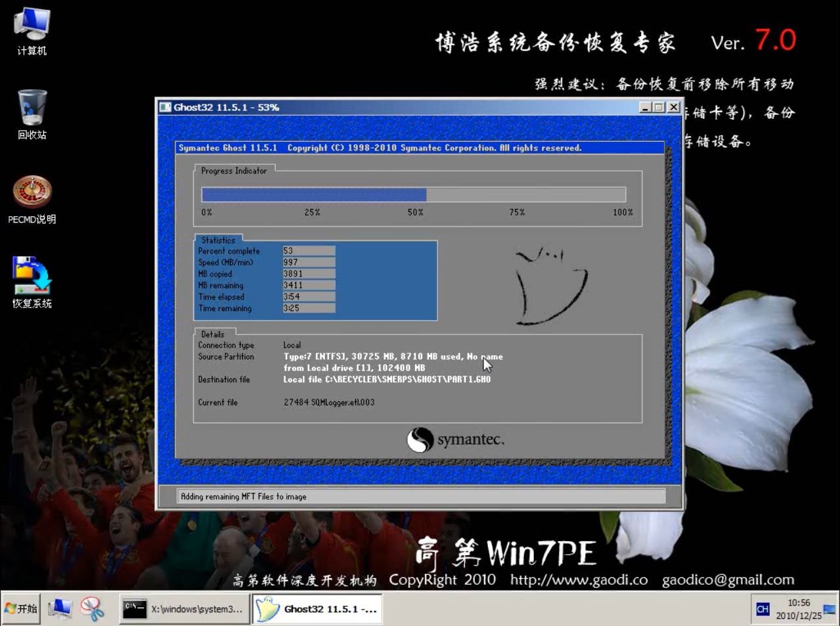Click the 75% progress scale label
The height and width of the screenshot is (626, 840).
pyautogui.click(x=517, y=212)
